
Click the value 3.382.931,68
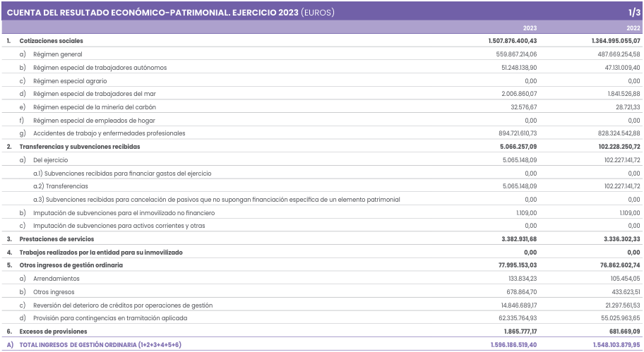tap(519, 238)
